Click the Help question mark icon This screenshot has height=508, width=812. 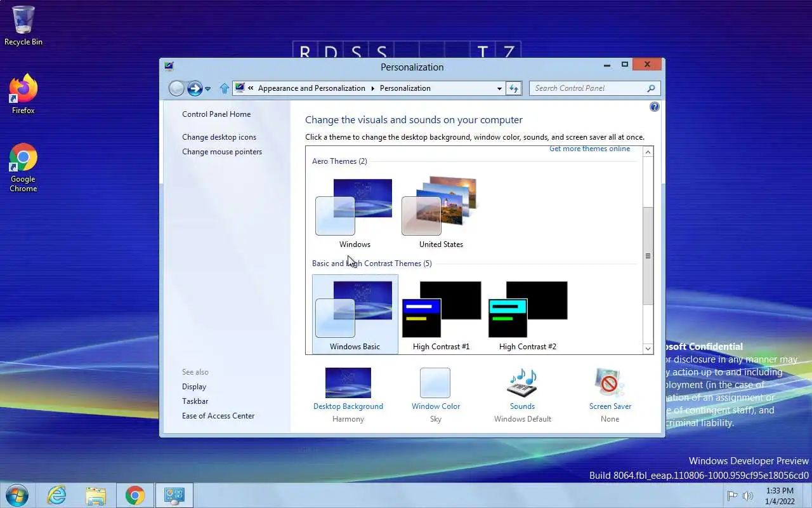[655, 107]
